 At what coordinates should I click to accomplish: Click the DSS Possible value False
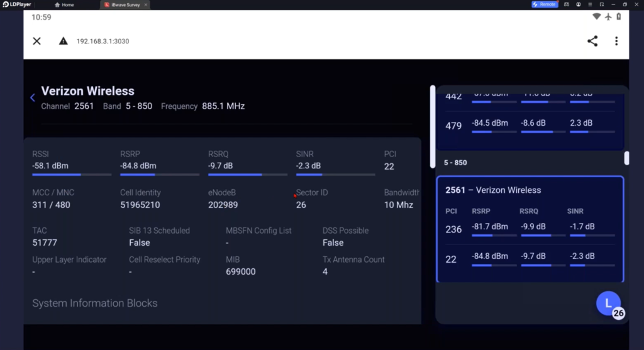333,243
